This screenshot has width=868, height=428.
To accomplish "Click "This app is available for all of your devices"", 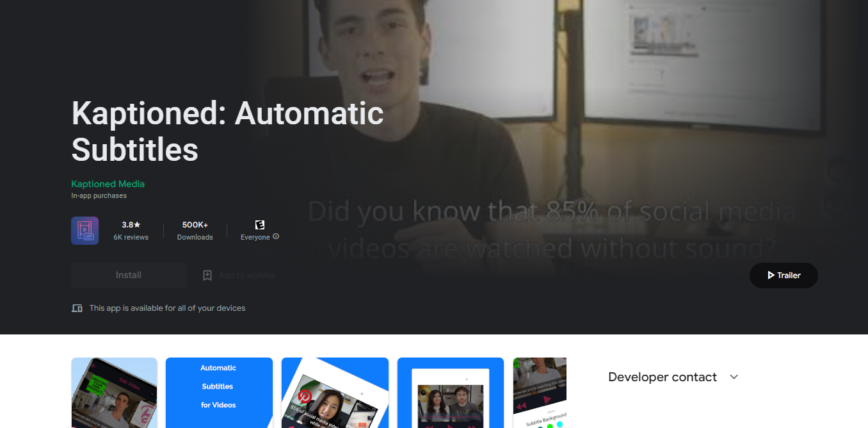I will click(168, 308).
